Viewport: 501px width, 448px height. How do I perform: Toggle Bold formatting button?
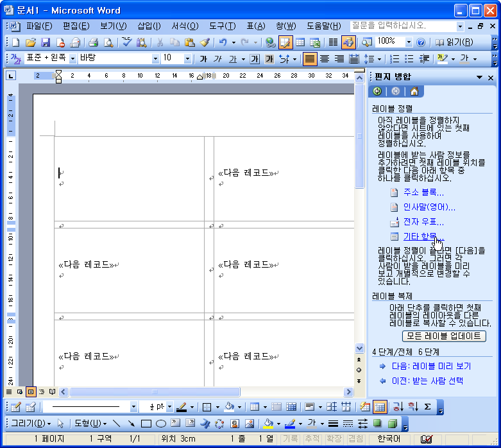203,59
